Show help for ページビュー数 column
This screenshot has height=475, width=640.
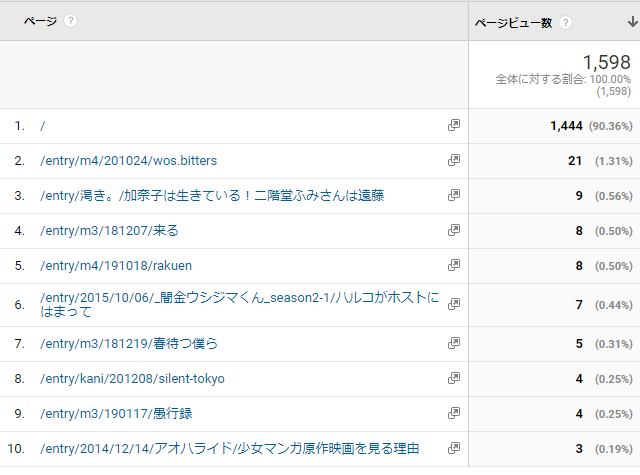tap(565, 22)
